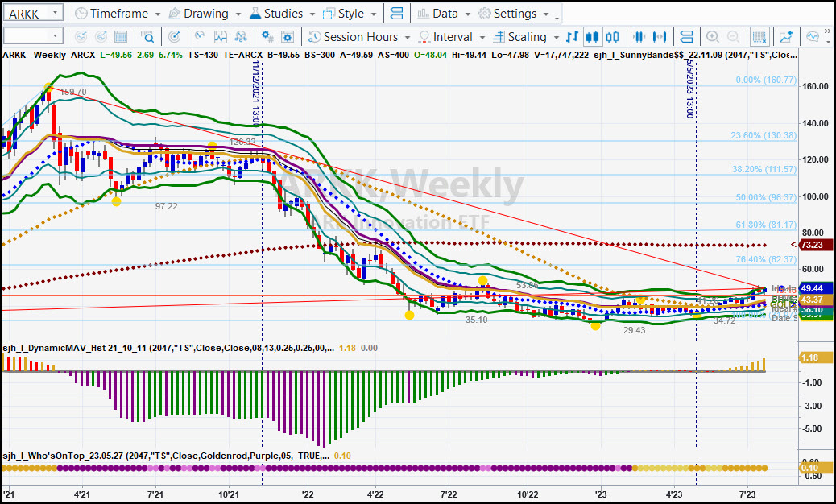Click the bars-with-magnifier search icon
This screenshot has width=836, height=504.
click(x=147, y=37)
